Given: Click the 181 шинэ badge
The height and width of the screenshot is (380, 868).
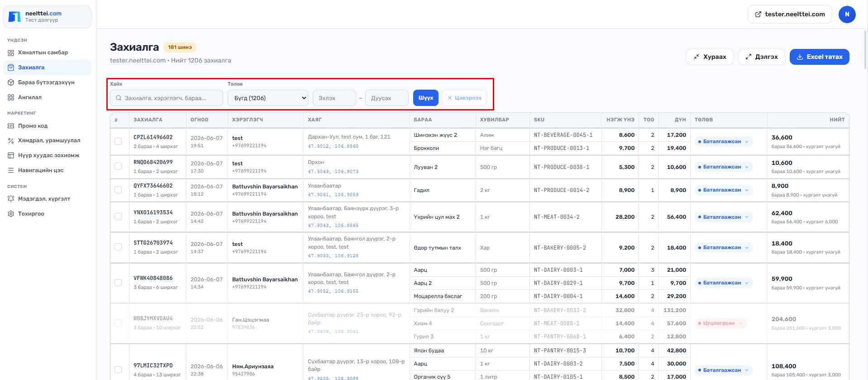Looking at the screenshot, I should pyautogui.click(x=180, y=47).
